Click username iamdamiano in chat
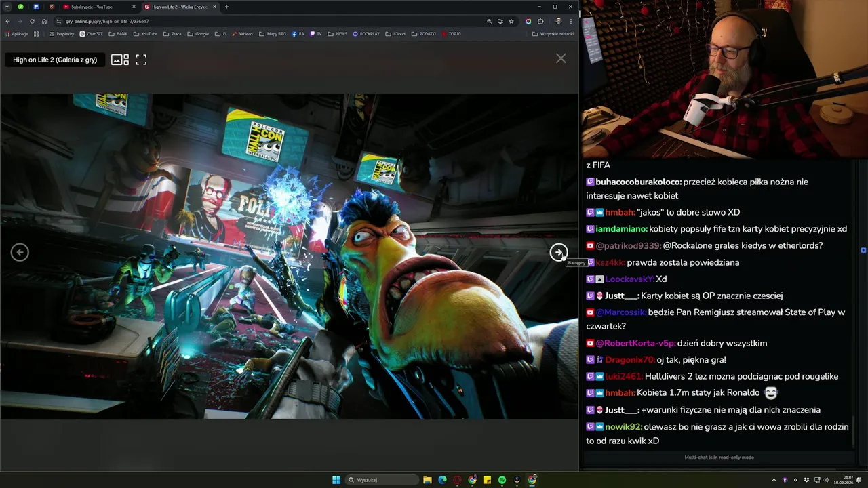 621,229
